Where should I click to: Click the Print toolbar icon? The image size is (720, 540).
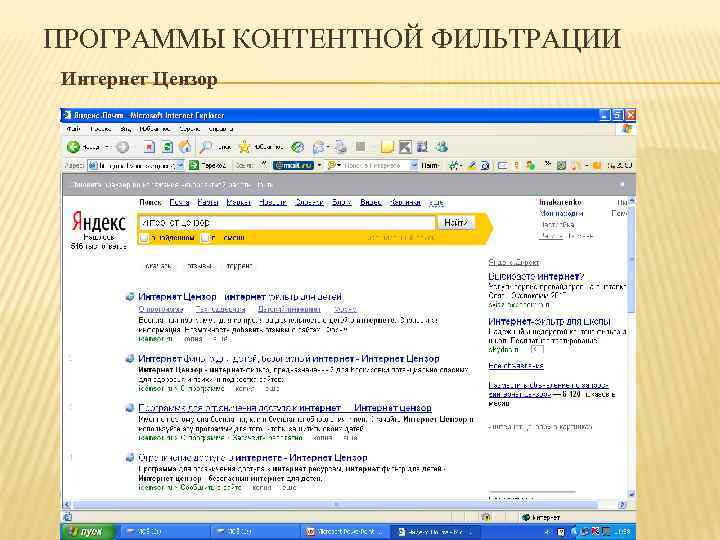pyautogui.click(x=340, y=147)
